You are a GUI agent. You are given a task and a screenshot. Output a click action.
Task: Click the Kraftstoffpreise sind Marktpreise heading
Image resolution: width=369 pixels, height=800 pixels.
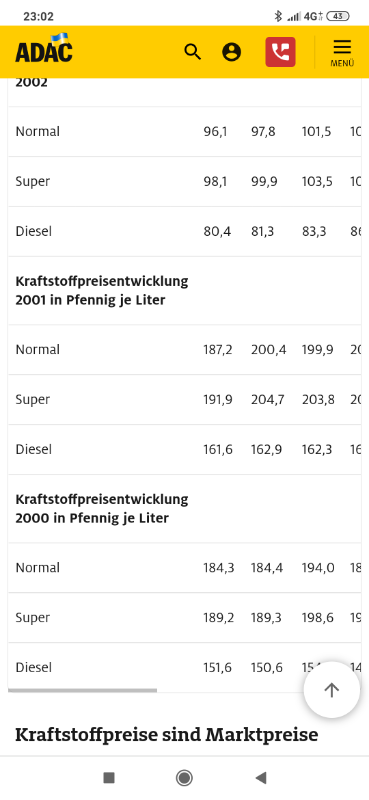click(x=166, y=735)
